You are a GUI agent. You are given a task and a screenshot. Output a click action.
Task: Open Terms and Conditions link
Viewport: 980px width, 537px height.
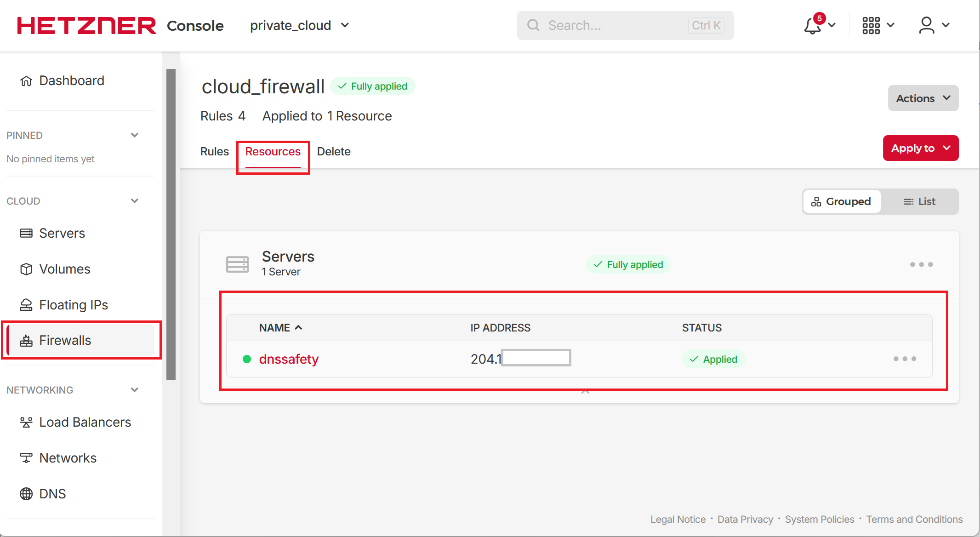click(914, 520)
